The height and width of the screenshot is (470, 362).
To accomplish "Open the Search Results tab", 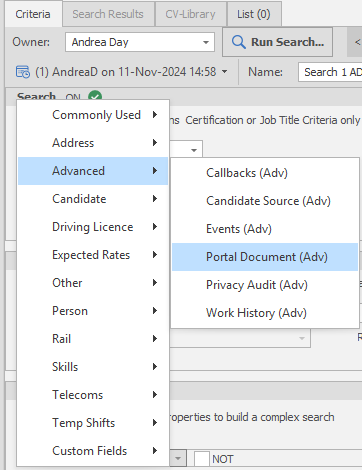I will click(x=108, y=14).
